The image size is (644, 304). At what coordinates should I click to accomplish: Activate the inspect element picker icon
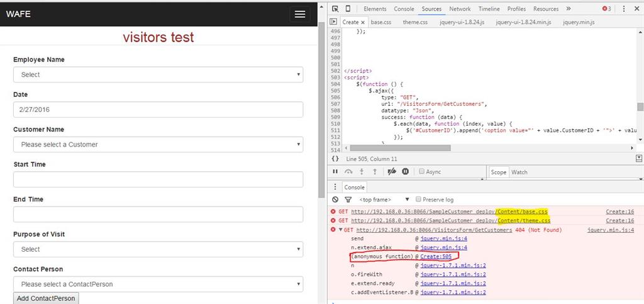point(335,9)
